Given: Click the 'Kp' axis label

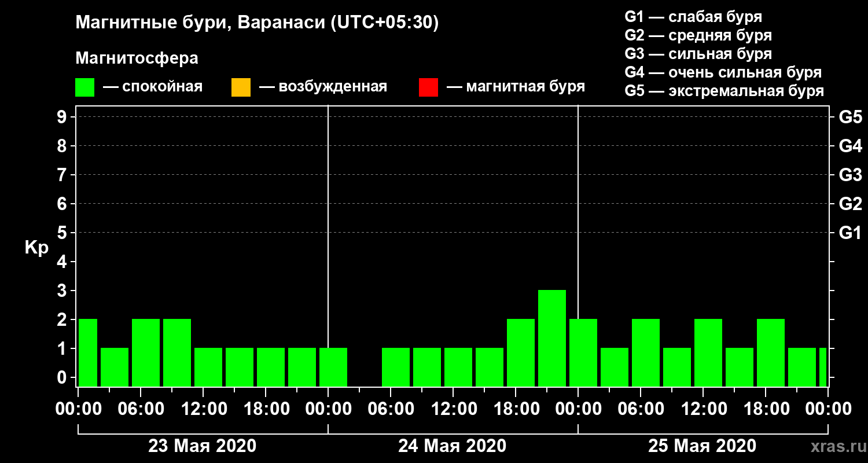Looking at the screenshot, I should [x=36, y=248].
